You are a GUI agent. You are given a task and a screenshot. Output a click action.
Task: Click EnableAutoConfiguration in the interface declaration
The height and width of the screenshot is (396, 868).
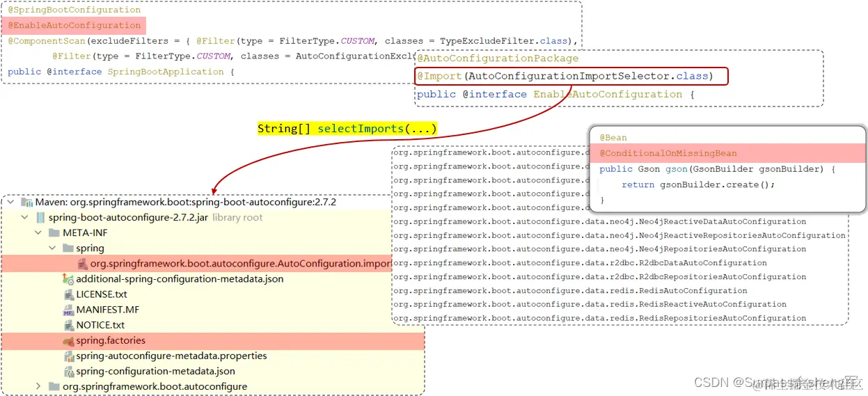pyautogui.click(x=608, y=94)
